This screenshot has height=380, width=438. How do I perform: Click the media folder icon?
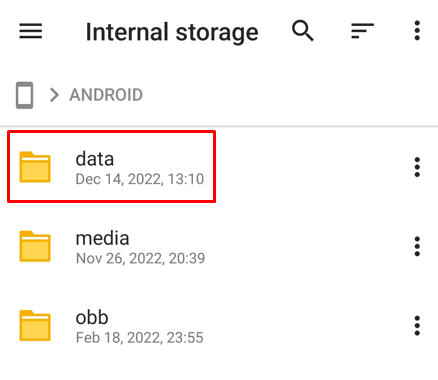(x=35, y=246)
